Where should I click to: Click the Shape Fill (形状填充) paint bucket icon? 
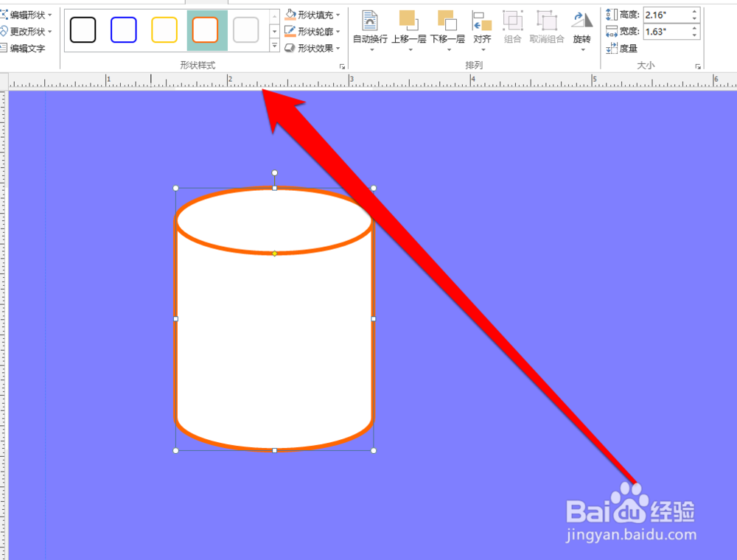click(x=290, y=15)
